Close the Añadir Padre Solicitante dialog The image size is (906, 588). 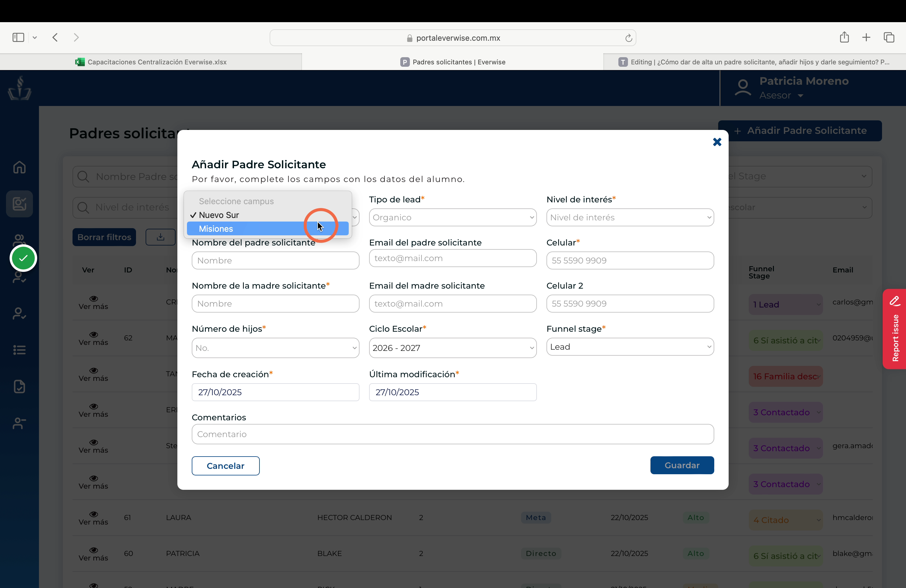[x=717, y=142]
